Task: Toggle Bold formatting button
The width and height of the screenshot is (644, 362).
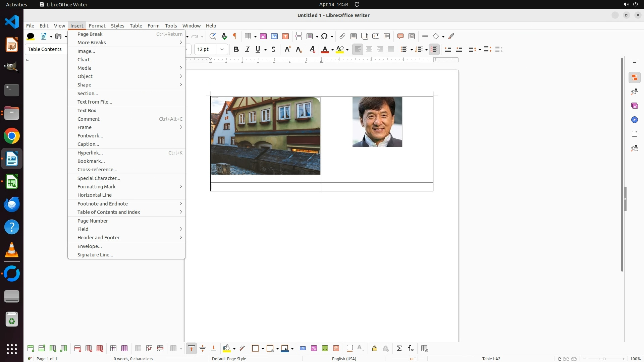Action: click(x=236, y=49)
